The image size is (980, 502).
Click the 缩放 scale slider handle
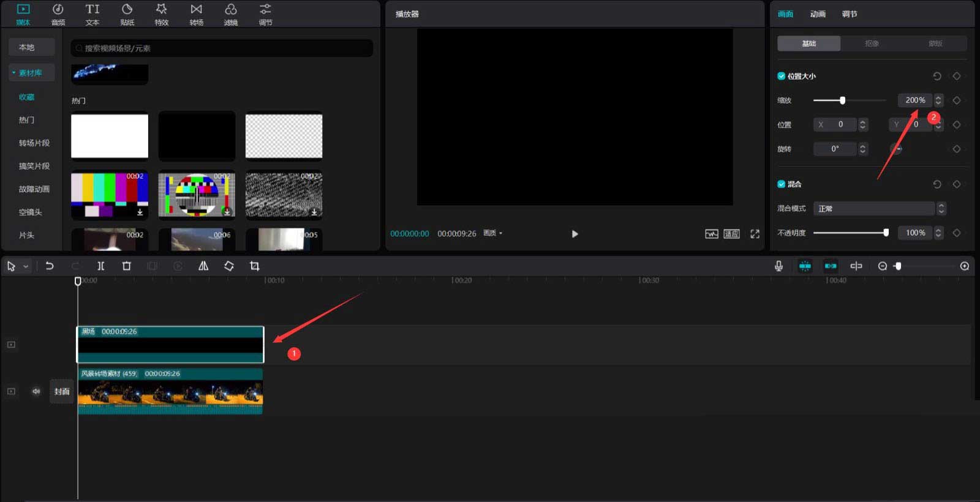pos(842,100)
